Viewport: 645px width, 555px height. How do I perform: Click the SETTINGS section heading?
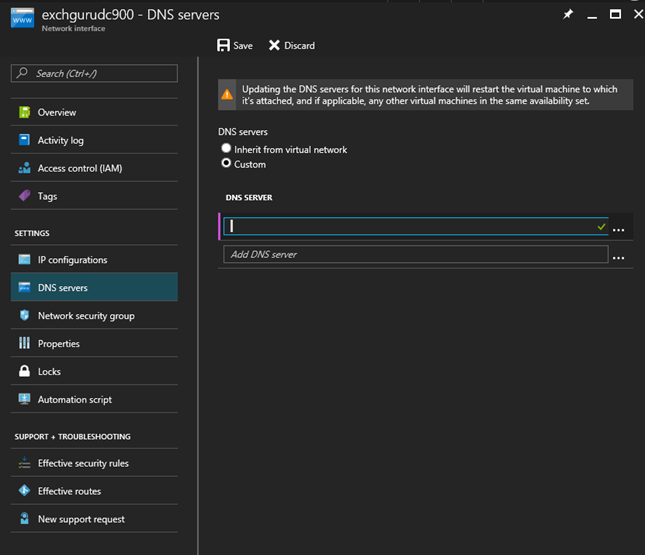tap(32, 233)
